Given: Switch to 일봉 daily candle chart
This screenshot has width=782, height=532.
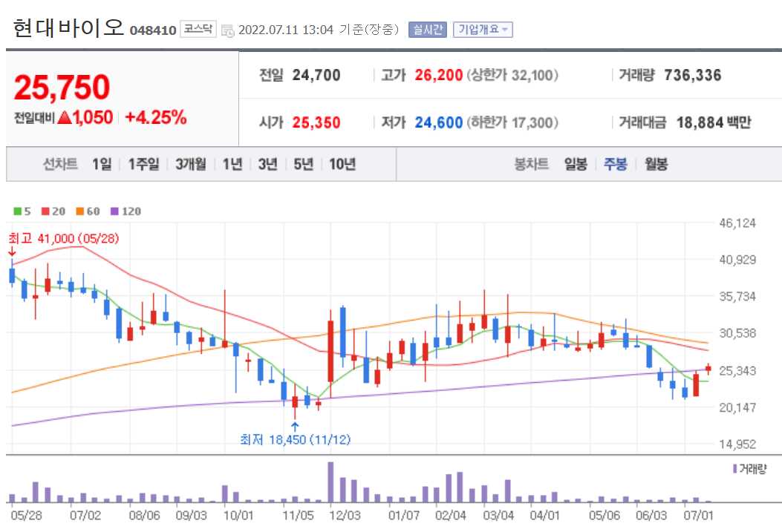Looking at the screenshot, I should 576,164.
